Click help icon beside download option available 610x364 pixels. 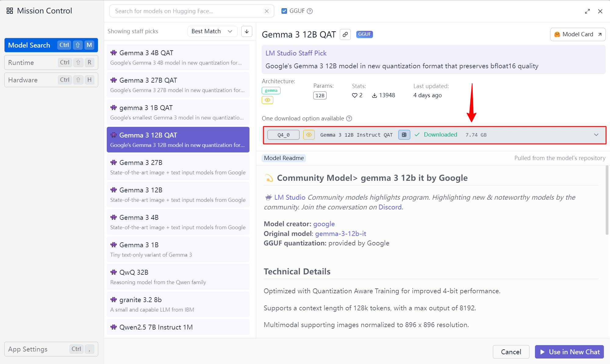pyautogui.click(x=349, y=119)
